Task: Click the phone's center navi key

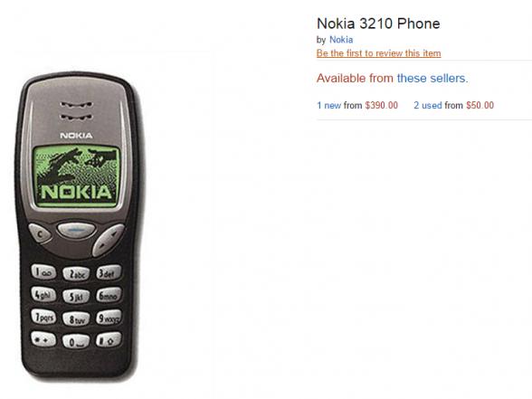Action: click(x=76, y=231)
